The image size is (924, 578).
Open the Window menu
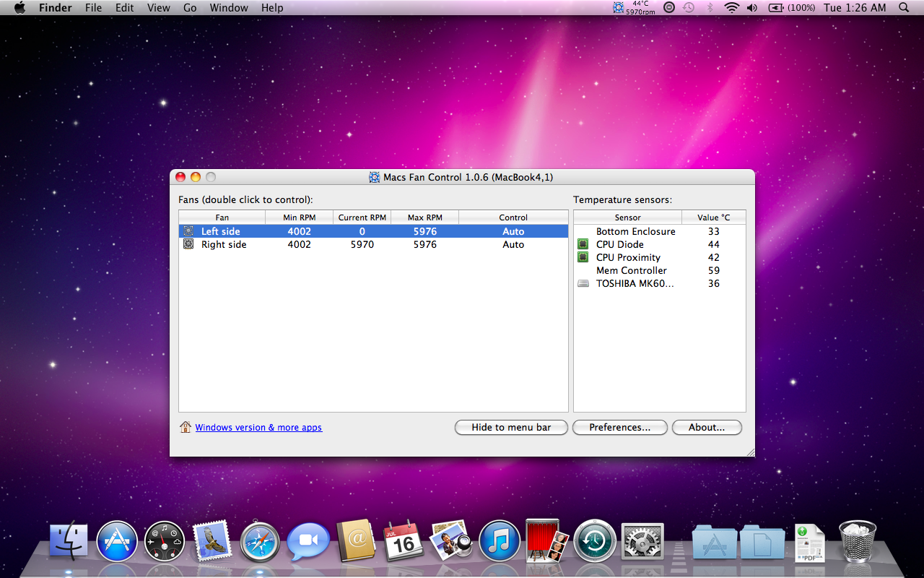point(229,7)
